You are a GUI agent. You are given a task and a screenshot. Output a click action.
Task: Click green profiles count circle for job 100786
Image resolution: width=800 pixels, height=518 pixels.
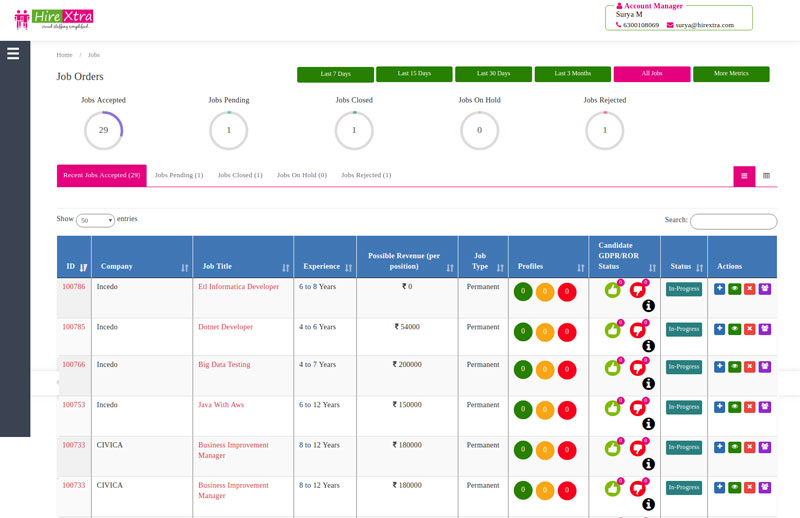click(523, 292)
